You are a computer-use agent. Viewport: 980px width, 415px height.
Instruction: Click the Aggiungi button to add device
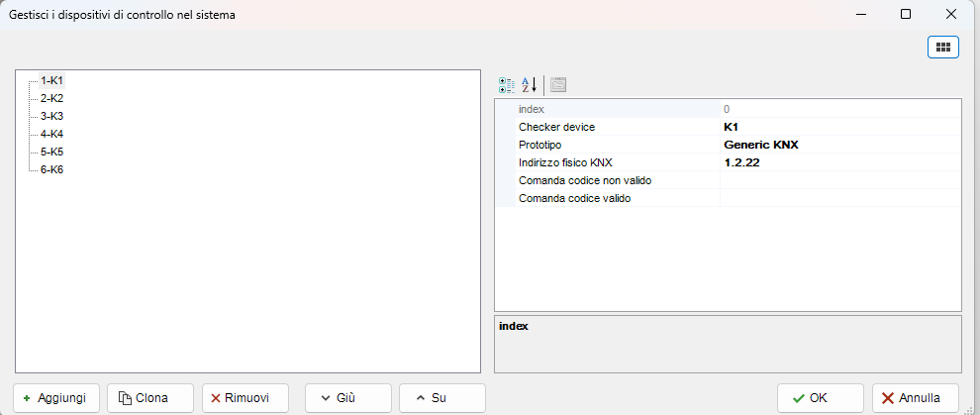point(56,398)
